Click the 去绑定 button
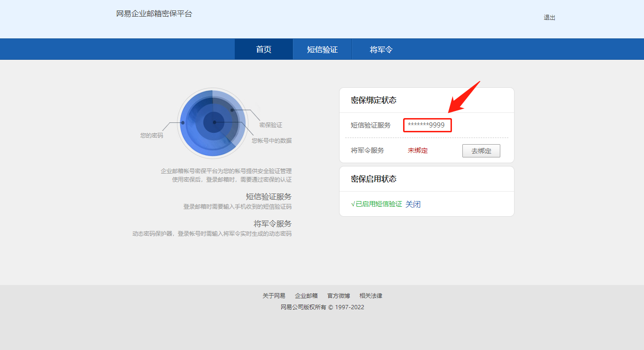The height and width of the screenshot is (350, 644). pos(481,151)
